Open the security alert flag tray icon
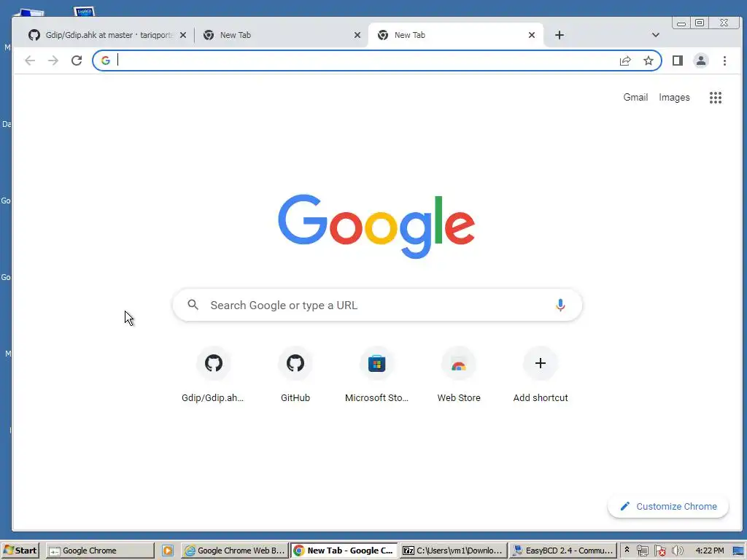 (659, 551)
